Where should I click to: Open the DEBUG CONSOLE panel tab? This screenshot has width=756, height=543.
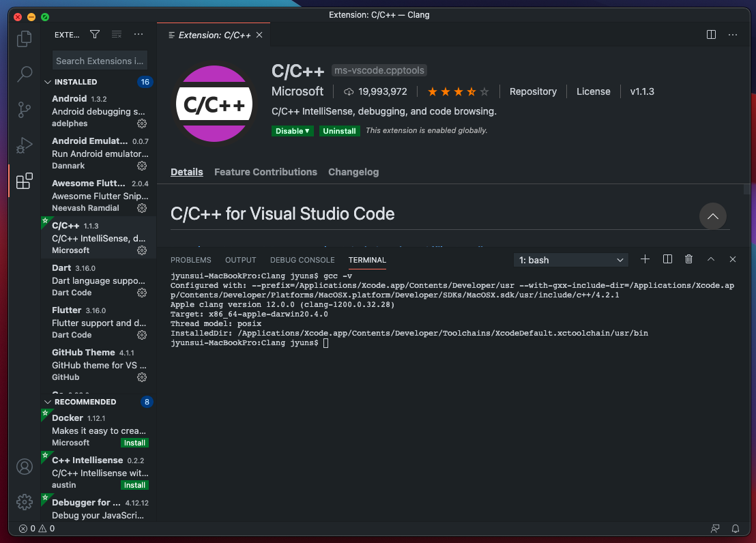(x=302, y=260)
